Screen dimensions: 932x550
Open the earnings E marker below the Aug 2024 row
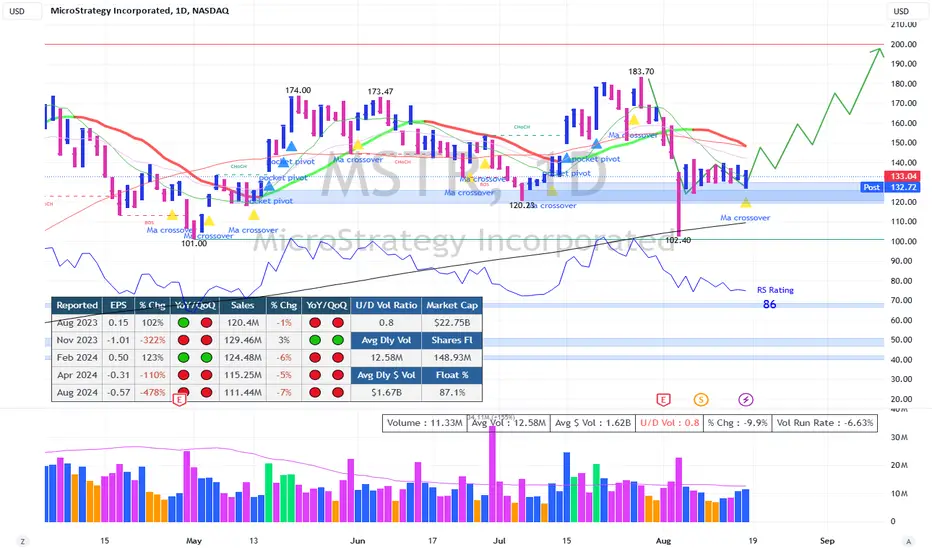tap(179, 400)
